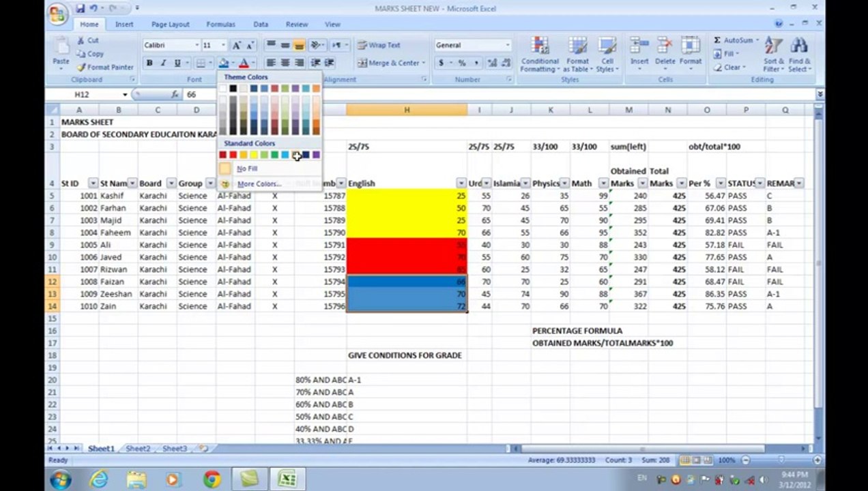Image resolution: width=868 pixels, height=491 pixels.
Task: Open the Board column filter dropdown
Action: pos(171,183)
